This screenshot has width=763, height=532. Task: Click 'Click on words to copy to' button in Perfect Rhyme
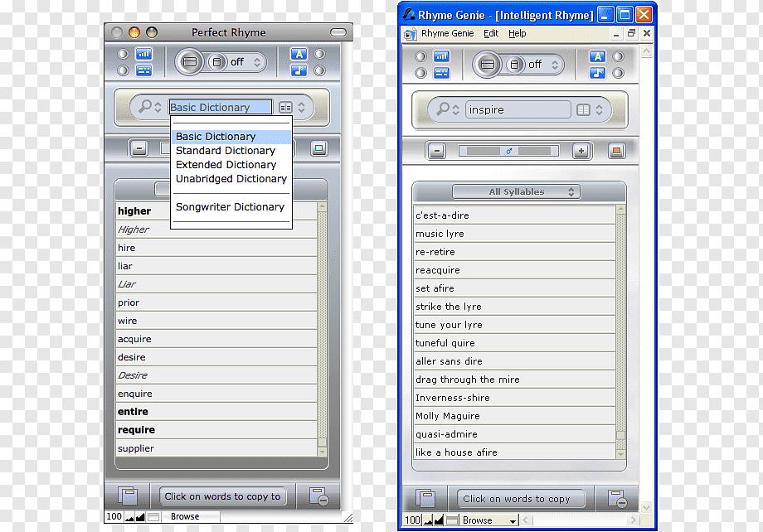[x=222, y=496]
